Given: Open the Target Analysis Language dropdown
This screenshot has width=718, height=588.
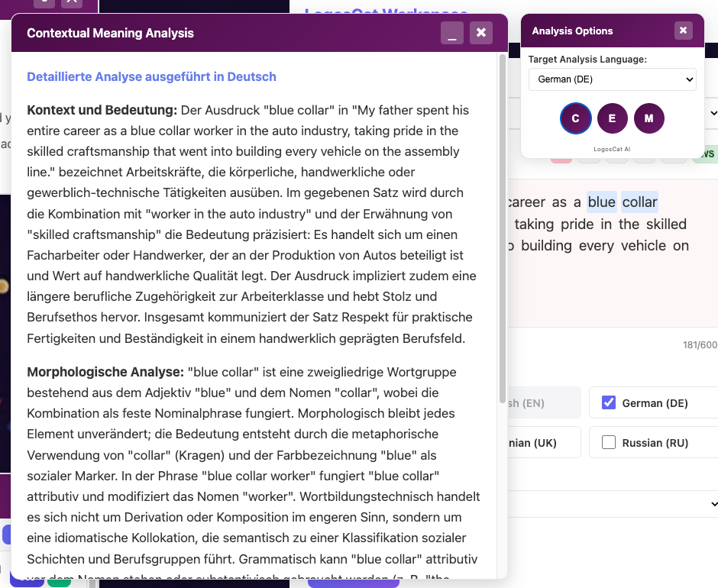Looking at the screenshot, I should coord(612,79).
